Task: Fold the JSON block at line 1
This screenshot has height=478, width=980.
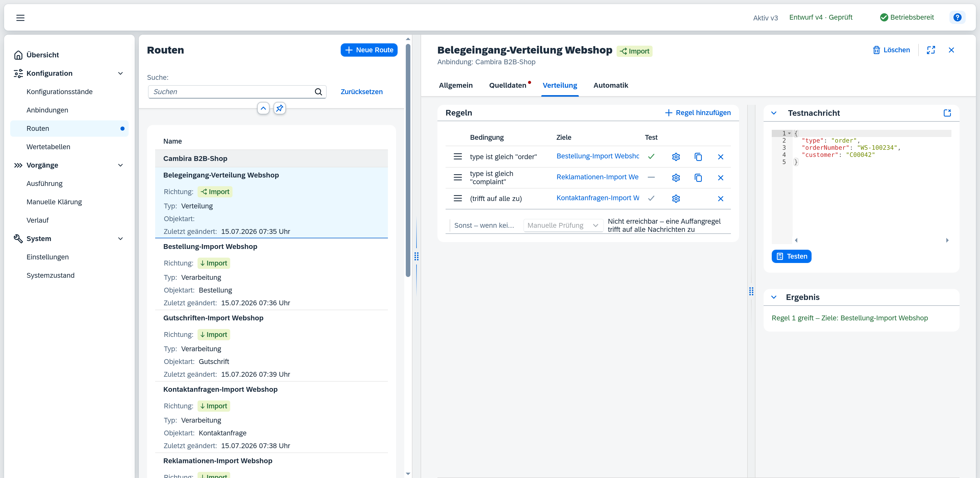Action: (790, 133)
